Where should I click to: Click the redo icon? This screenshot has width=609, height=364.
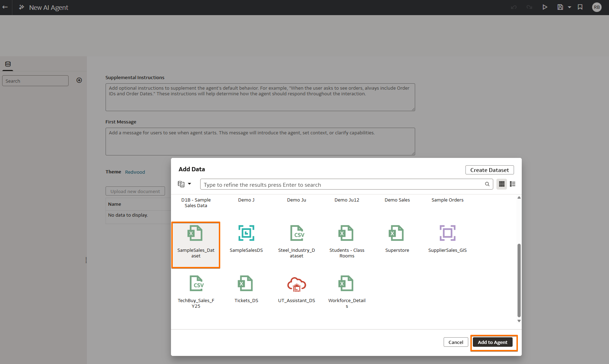pyautogui.click(x=529, y=7)
